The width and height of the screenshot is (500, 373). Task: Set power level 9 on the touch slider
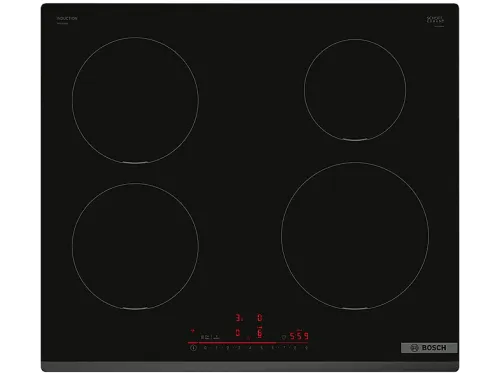click(306, 348)
